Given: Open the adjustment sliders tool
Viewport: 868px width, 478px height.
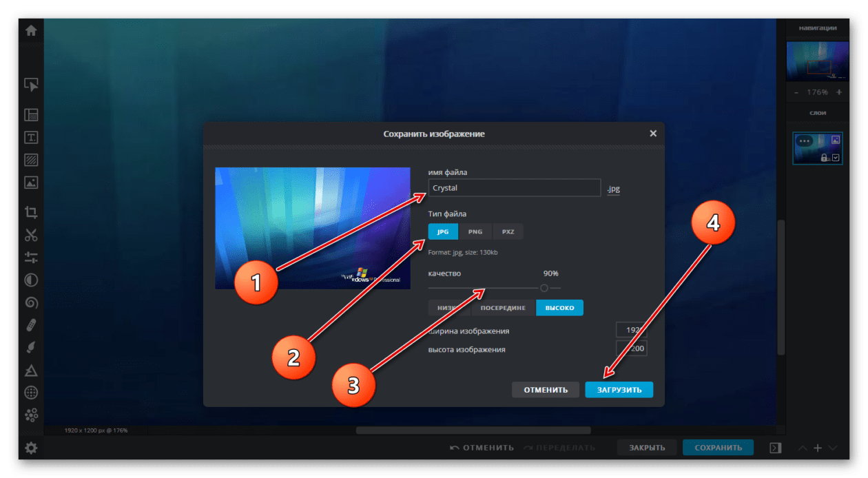Looking at the screenshot, I should [x=31, y=257].
